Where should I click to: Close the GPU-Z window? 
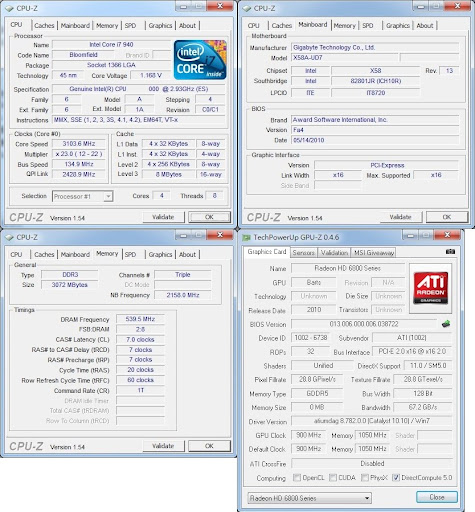(447, 235)
